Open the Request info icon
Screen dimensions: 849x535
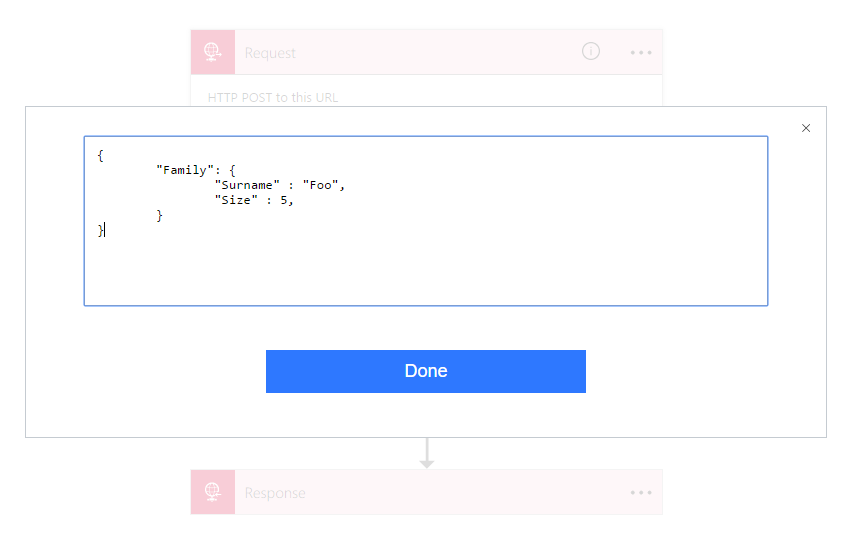click(591, 51)
